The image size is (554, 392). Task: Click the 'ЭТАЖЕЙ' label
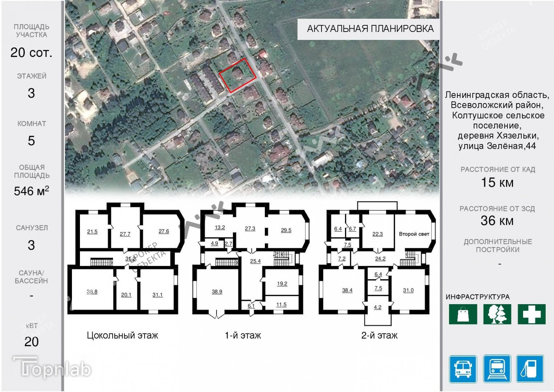coord(32,76)
